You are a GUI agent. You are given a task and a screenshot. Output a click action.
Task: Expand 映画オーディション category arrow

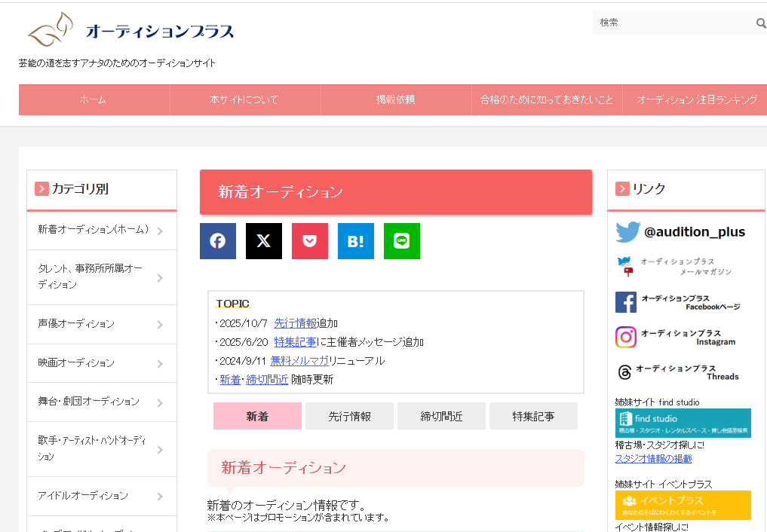tap(160, 364)
